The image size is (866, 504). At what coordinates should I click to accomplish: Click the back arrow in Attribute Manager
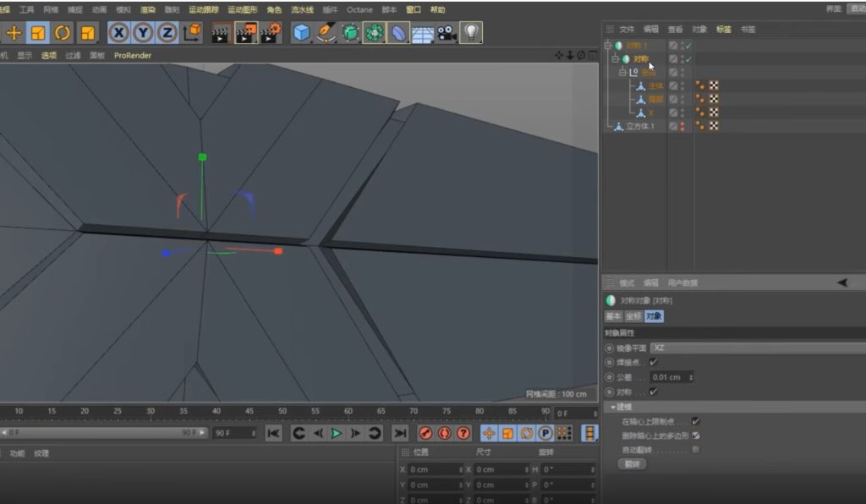pyautogui.click(x=842, y=282)
